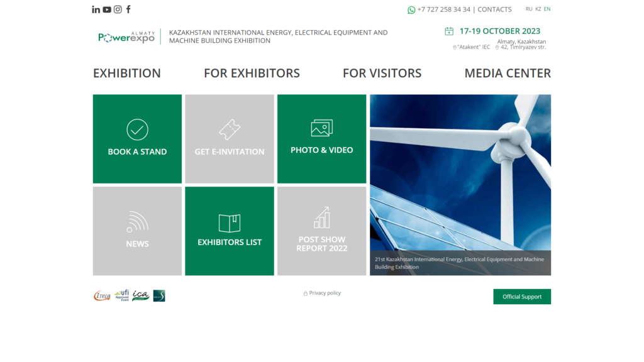
Task: Open the Facebook page icon
Action: click(x=128, y=9)
